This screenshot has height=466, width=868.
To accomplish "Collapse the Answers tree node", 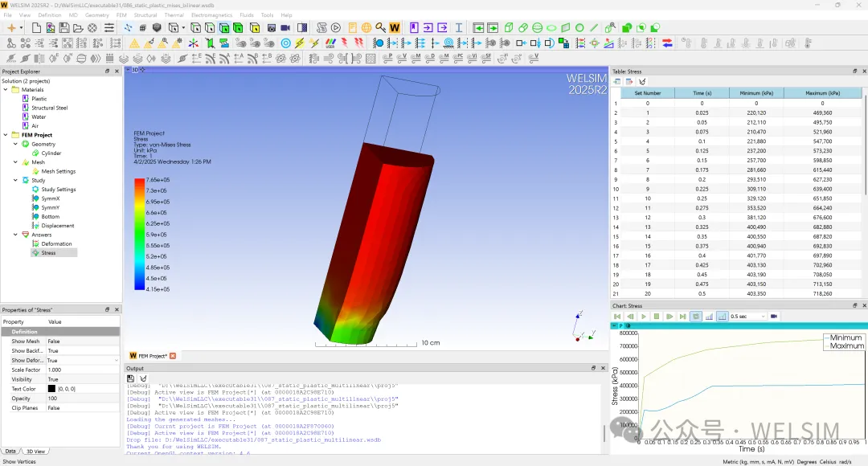I will click(15, 235).
